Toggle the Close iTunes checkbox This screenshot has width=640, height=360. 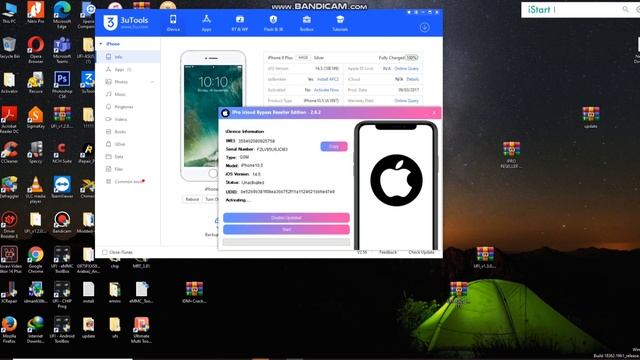105,252
